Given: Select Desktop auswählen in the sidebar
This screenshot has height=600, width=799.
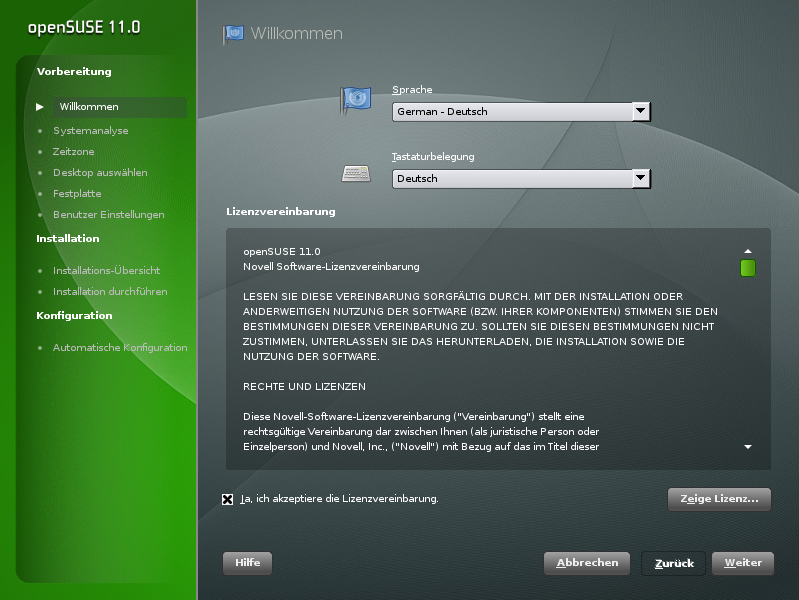Looking at the screenshot, I should (100, 173).
